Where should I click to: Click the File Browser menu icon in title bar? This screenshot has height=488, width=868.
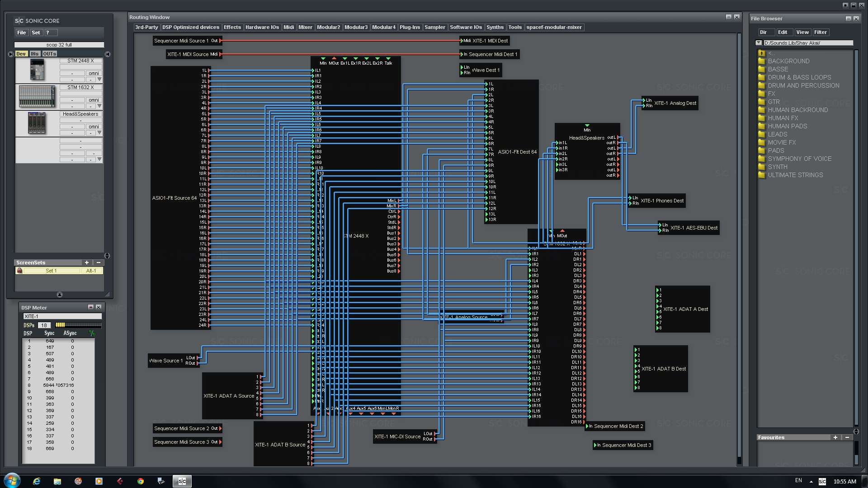(848, 19)
